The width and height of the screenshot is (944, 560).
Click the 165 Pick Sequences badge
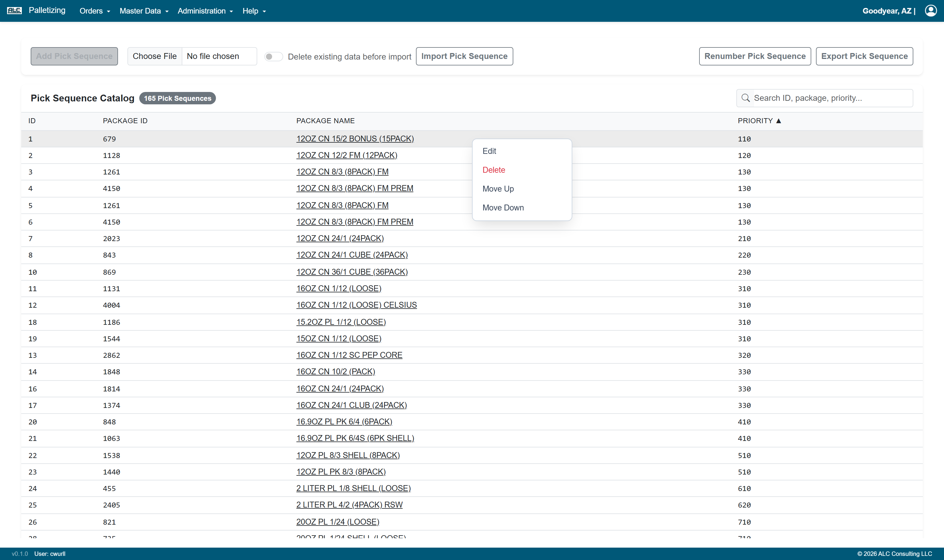(178, 98)
